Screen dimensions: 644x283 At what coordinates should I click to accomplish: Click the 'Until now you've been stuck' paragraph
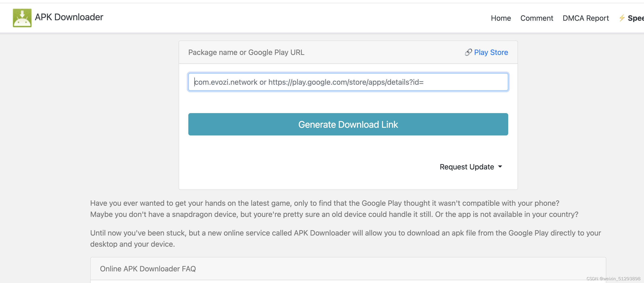(345, 233)
